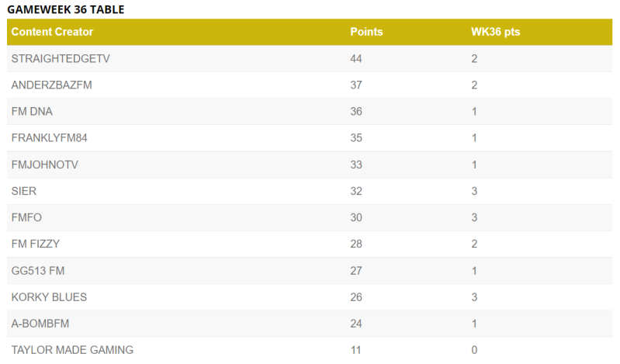Viewport: 620px width, 364px height.
Task: Select the STRAIGHTEDGETV row name
Action: click(x=56, y=58)
